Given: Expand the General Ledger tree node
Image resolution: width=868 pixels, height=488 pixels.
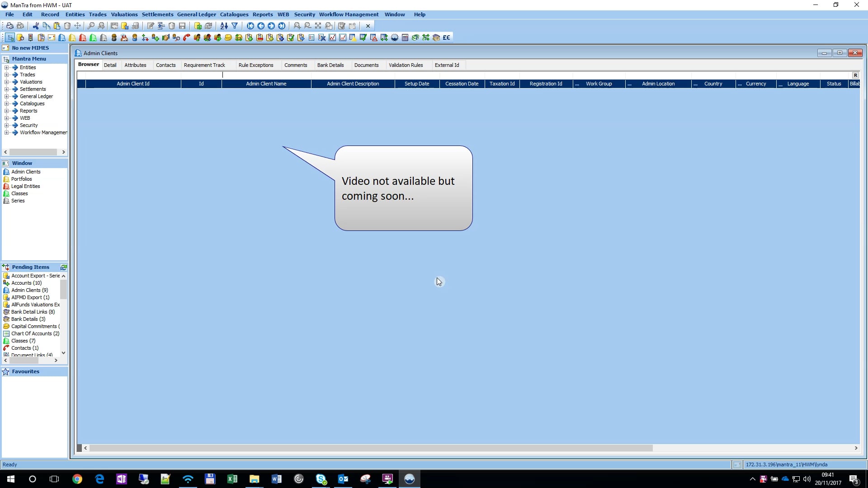Looking at the screenshot, I should tap(6, 96).
